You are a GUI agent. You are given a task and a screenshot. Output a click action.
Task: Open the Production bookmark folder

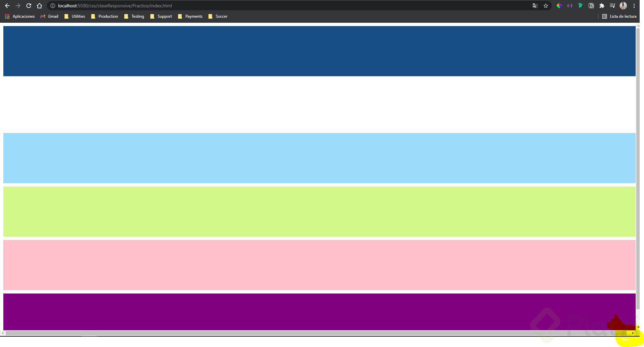(105, 16)
